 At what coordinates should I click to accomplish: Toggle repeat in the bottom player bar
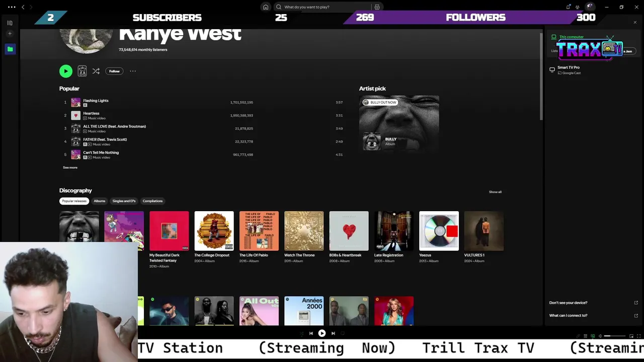343,333
